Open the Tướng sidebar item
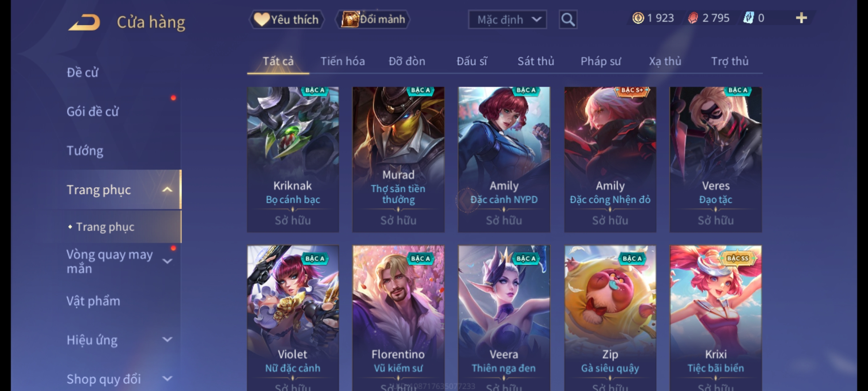This screenshot has height=391, width=868. 85,151
